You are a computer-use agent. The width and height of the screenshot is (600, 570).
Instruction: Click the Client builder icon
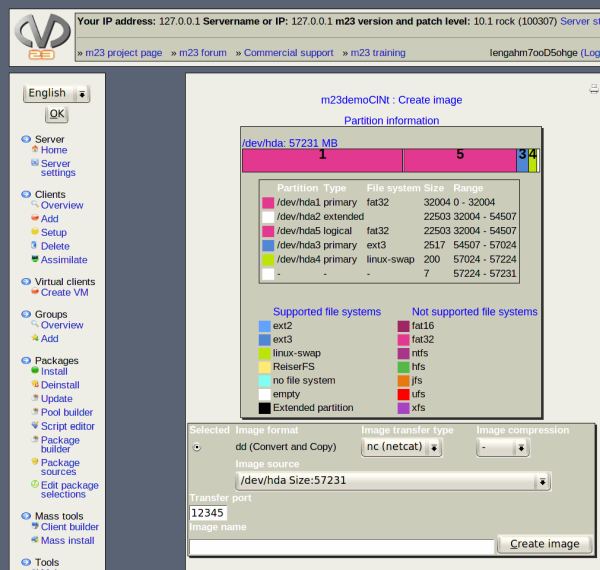point(35,527)
